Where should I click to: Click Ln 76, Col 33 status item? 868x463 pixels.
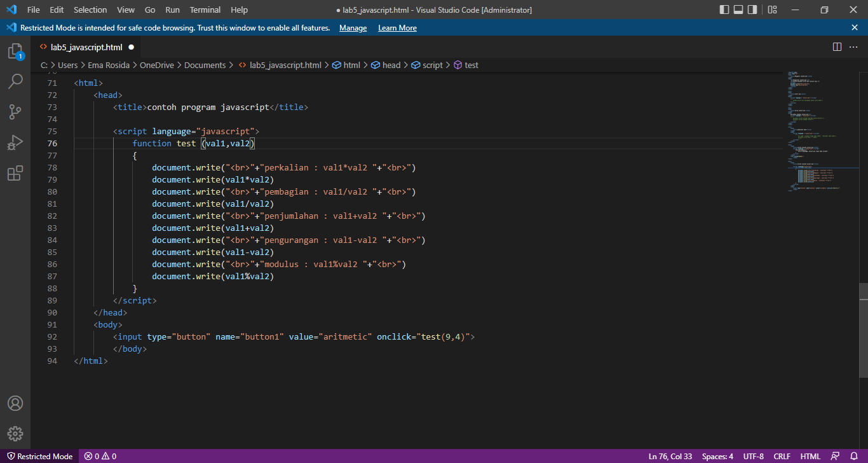point(670,456)
